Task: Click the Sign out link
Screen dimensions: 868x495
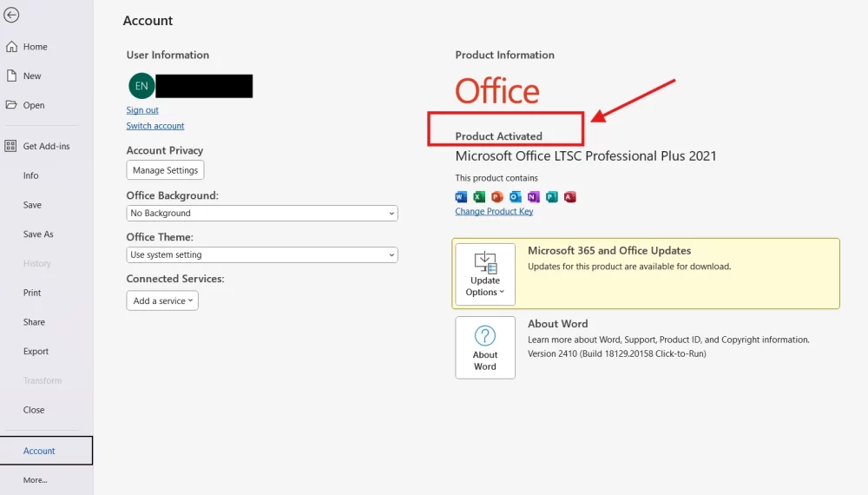Action: [142, 110]
